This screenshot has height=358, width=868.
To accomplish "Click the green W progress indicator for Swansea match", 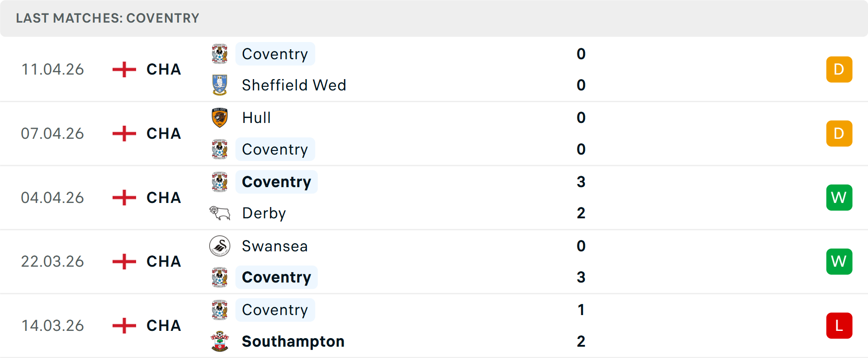I will click(x=839, y=261).
